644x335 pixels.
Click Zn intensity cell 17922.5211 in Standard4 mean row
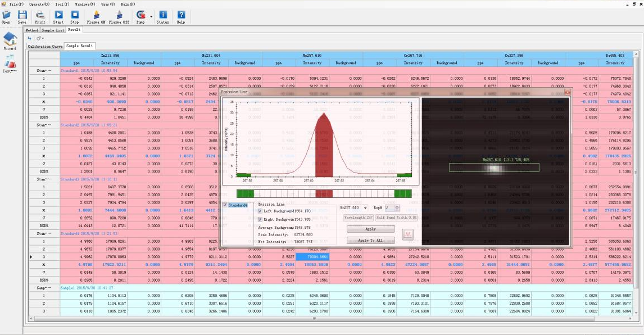(111, 264)
